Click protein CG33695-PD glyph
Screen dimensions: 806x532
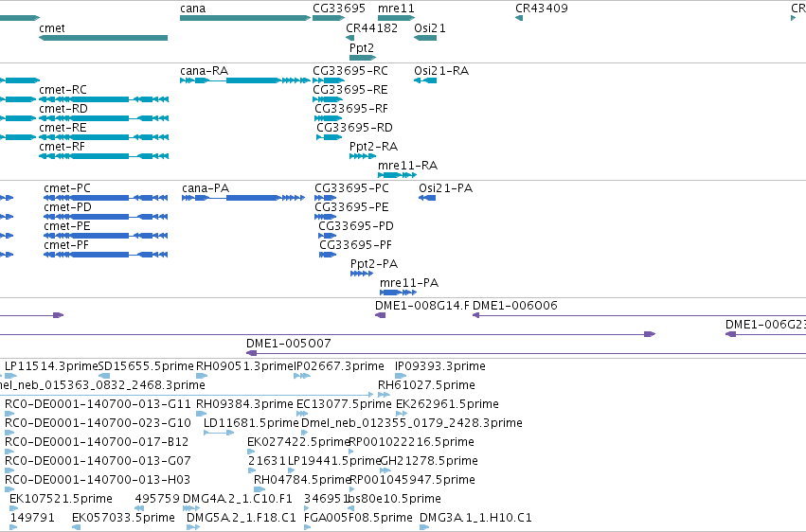328,236
